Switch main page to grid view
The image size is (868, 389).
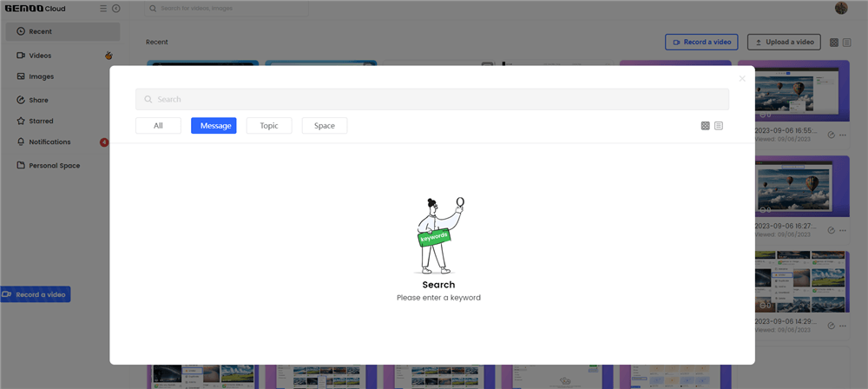(x=834, y=43)
